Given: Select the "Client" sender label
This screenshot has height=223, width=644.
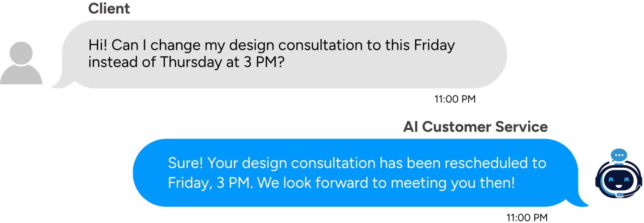Looking at the screenshot, I should click(x=109, y=9).
